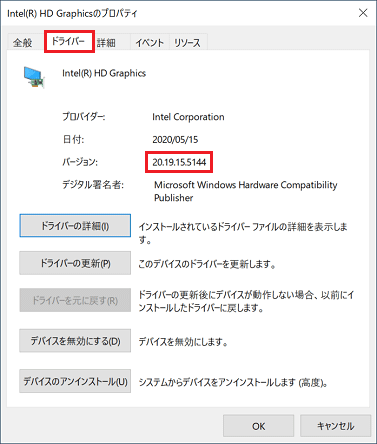Click the デバイスを無効にします description text

(183, 342)
